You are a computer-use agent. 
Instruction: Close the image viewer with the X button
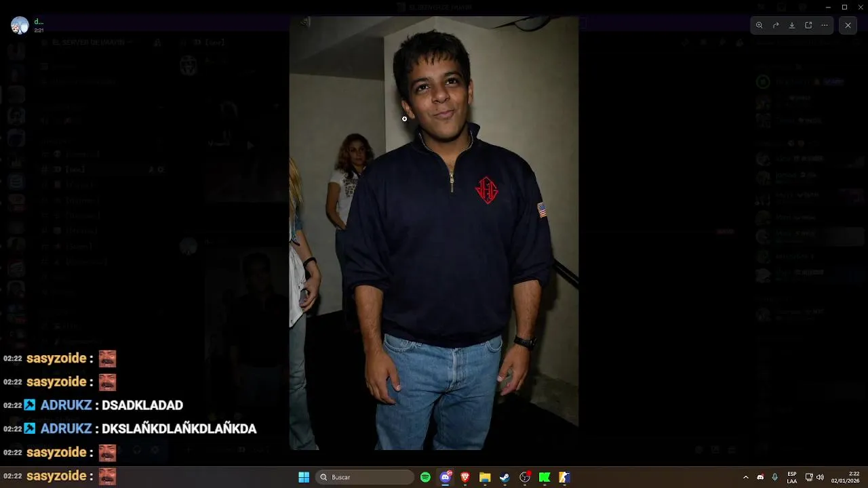pos(848,25)
